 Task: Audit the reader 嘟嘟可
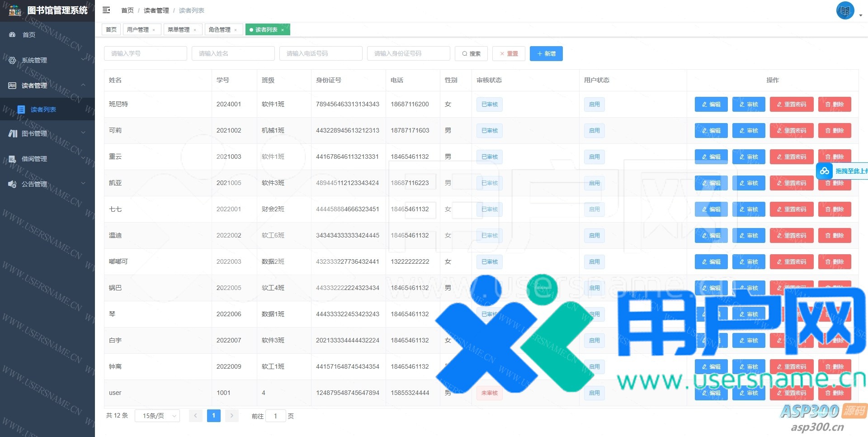coord(749,262)
